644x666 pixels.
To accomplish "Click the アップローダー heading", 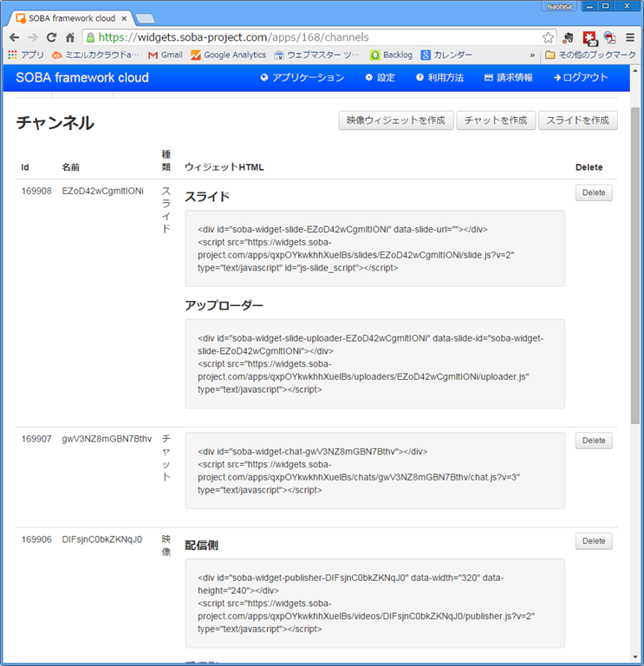I will click(x=224, y=305).
